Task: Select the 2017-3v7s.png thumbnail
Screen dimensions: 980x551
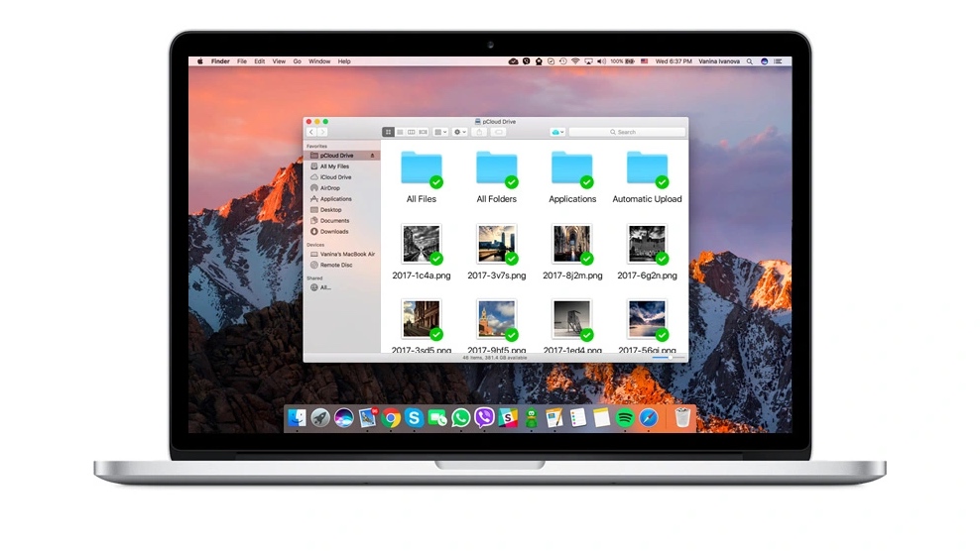Action: [x=496, y=244]
